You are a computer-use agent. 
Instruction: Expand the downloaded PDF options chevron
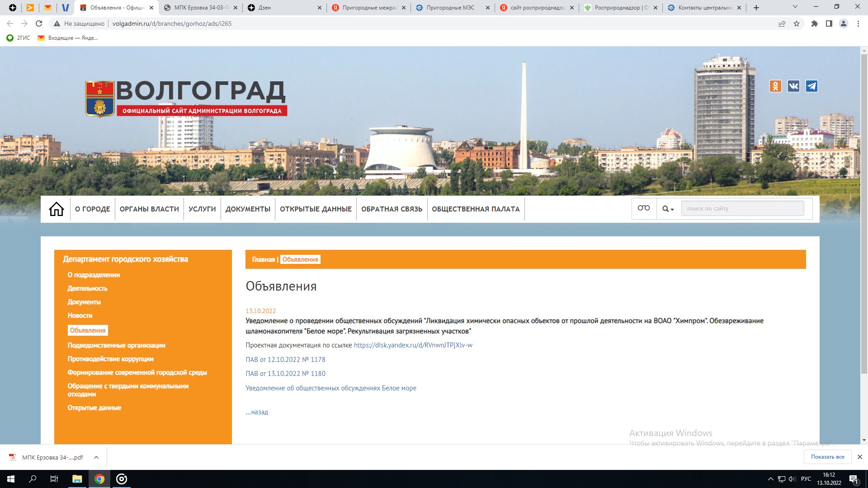pyautogui.click(x=96, y=457)
